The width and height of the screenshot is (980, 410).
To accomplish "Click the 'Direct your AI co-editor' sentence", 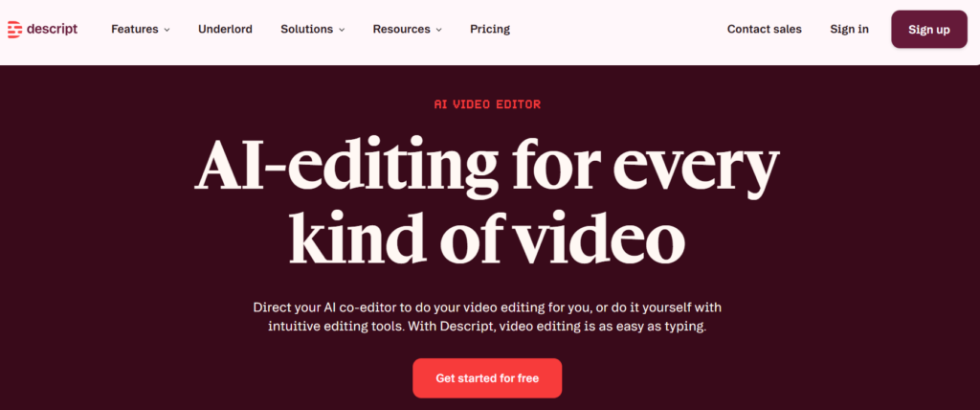I will (487, 307).
